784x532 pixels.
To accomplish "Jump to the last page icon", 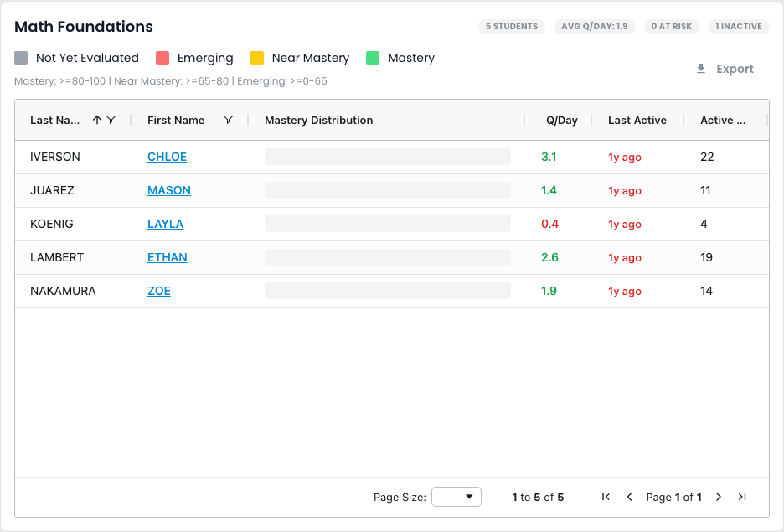I will (x=742, y=497).
